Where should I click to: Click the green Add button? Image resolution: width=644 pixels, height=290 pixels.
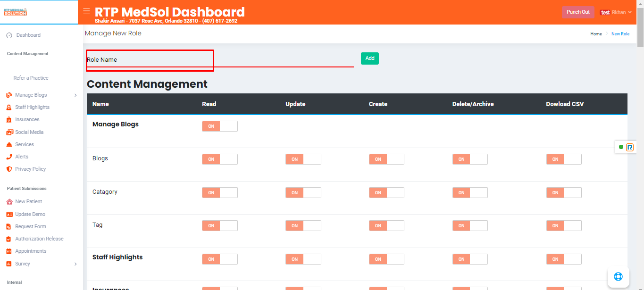point(370,58)
